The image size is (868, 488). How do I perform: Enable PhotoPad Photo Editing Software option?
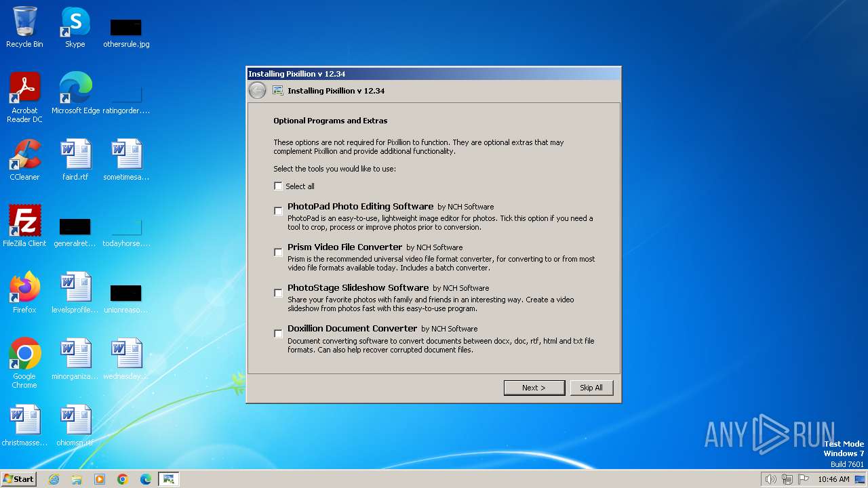[278, 211]
